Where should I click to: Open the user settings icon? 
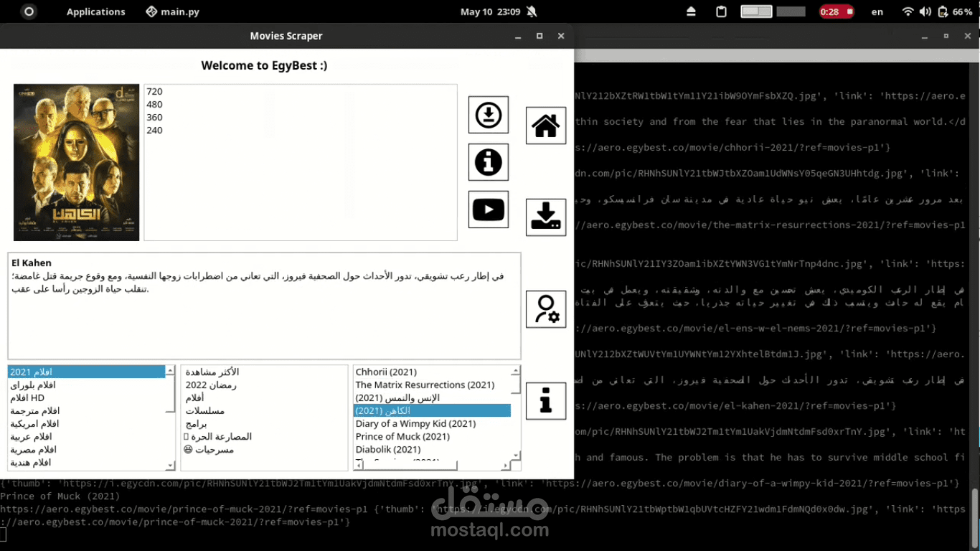[x=546, y=309]
